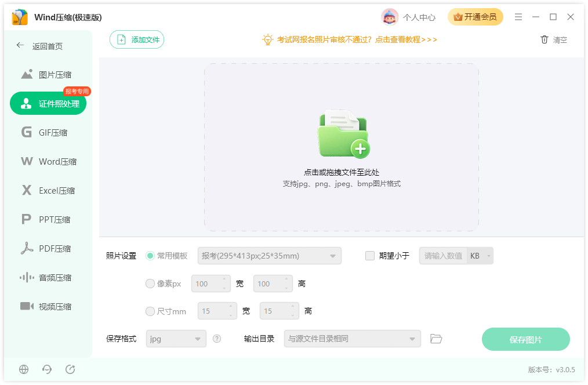Click the green folder plus icon to add files
Viewport: 588px width, 385px height.
[x=343, y=134]
